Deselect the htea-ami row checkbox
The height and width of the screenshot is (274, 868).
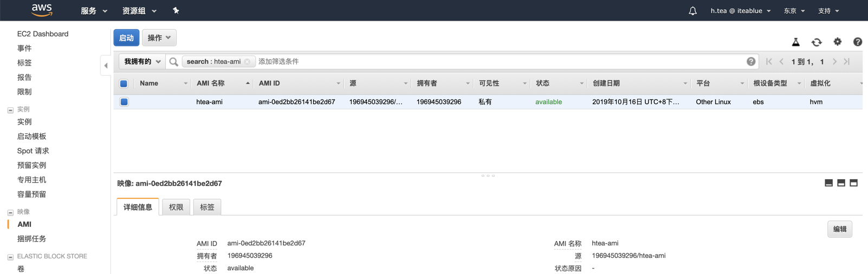pyautogui.click(x=124, y=102)
